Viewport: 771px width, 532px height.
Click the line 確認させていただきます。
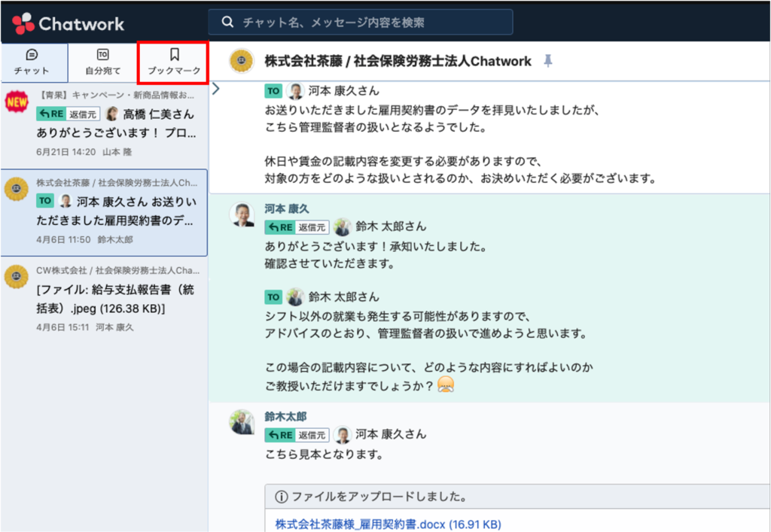pos(330,264)
